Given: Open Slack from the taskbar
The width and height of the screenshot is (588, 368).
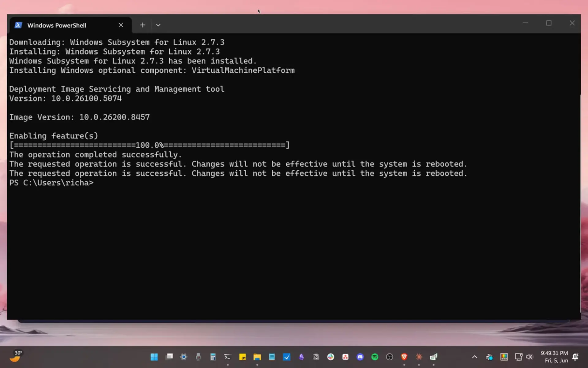Looking at the screenshot, I should point(331,357).
